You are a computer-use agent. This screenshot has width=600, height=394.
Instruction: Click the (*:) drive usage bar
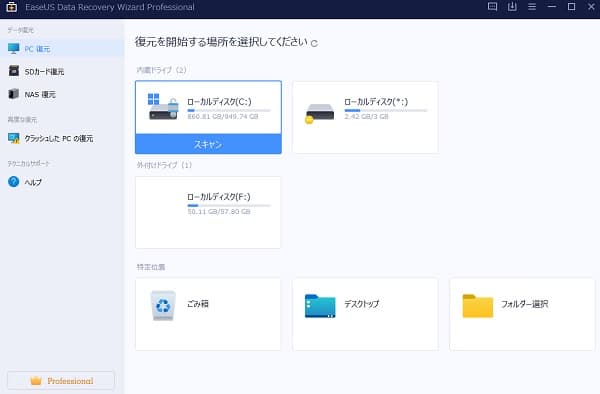click(386, 111)
